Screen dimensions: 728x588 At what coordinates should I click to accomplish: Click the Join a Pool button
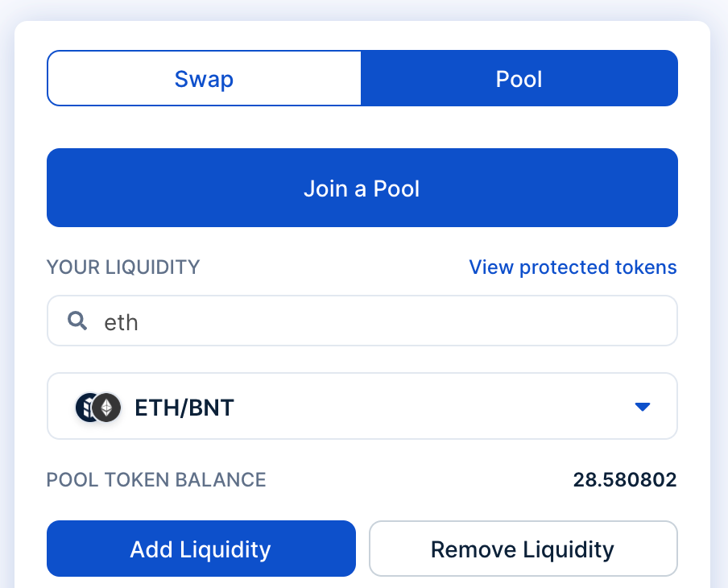(362, 188)
